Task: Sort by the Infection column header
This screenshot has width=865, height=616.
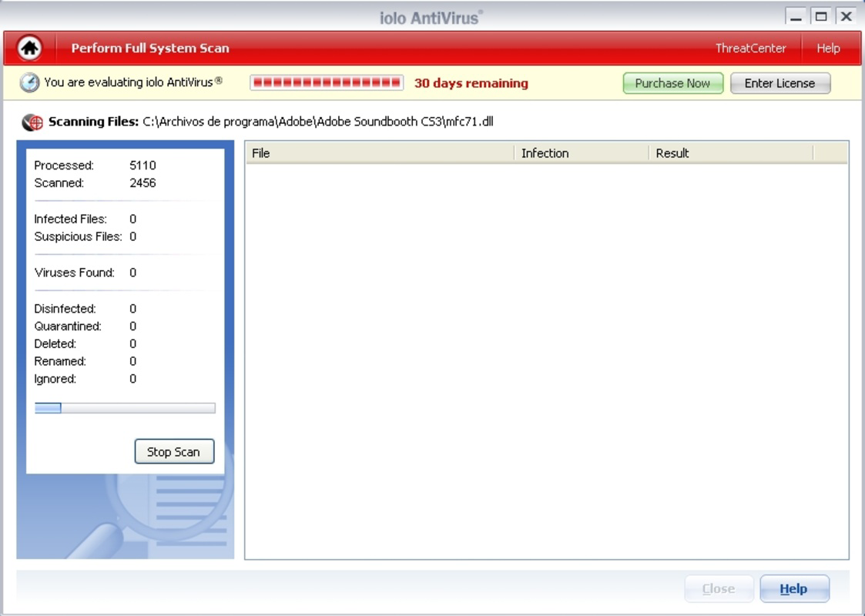Action: (582, 153)
